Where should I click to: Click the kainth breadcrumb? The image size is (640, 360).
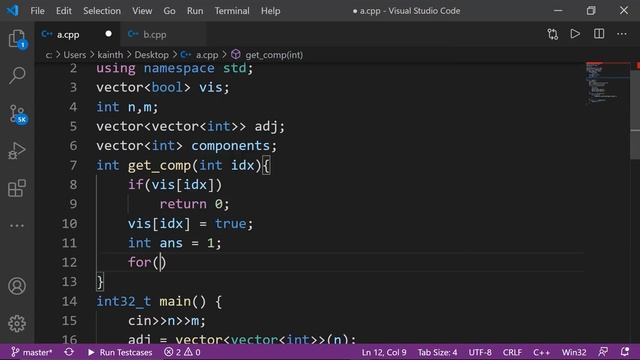point(110,55)
